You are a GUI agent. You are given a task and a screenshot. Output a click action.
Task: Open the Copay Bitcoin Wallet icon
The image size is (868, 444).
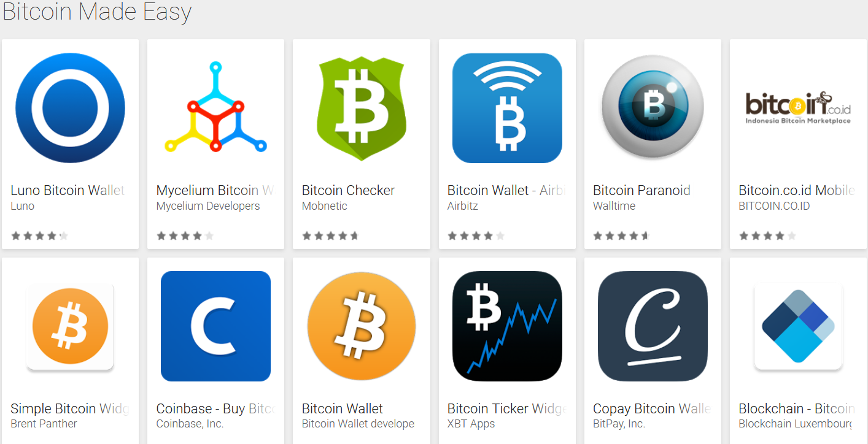point(653,326)
